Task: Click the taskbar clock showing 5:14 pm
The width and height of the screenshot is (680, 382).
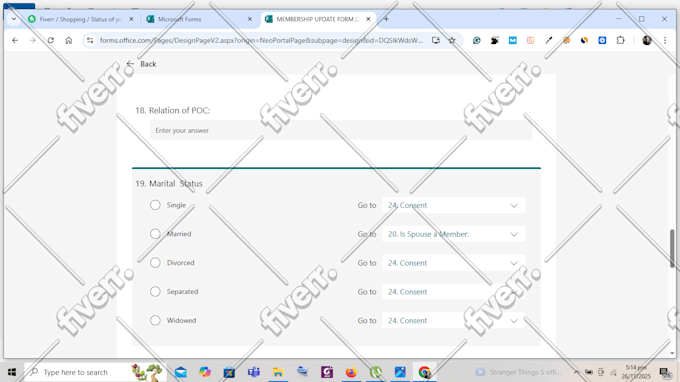Action: point(636,372)
